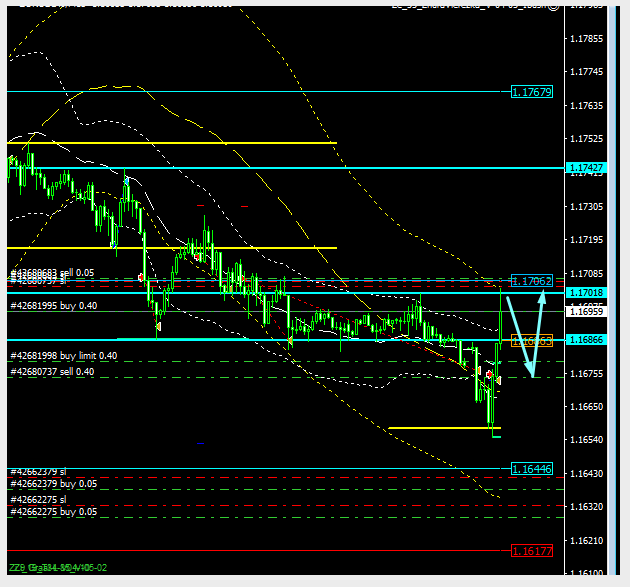Click price scale value 1.17305
Viewport: 630px width, 587px height.
(x=587, y=207)
